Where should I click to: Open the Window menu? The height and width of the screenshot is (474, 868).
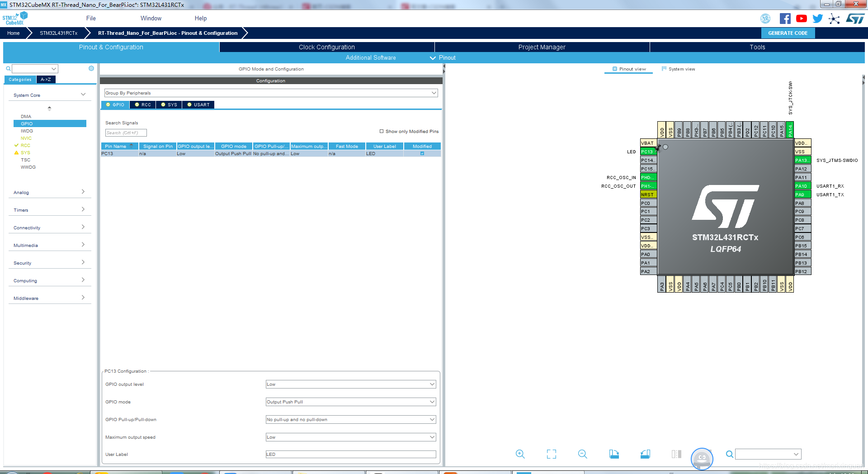pyautogui.click(x=151, y=18)
